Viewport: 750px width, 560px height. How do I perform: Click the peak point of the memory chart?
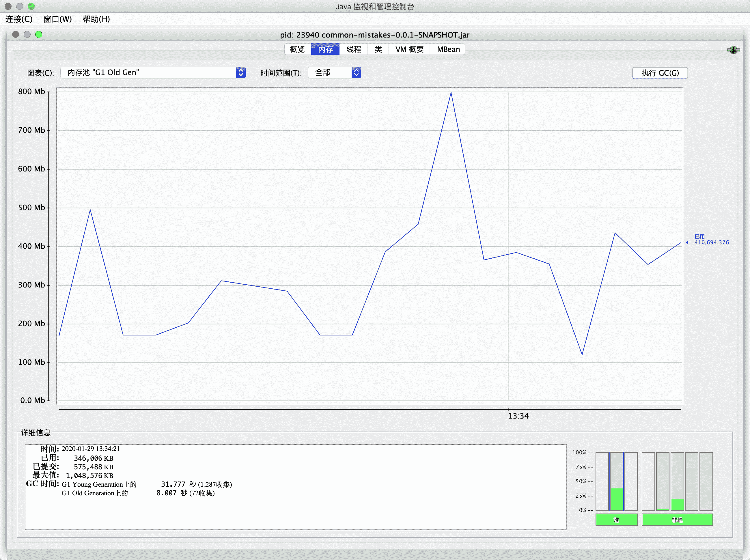click(451, 93)
